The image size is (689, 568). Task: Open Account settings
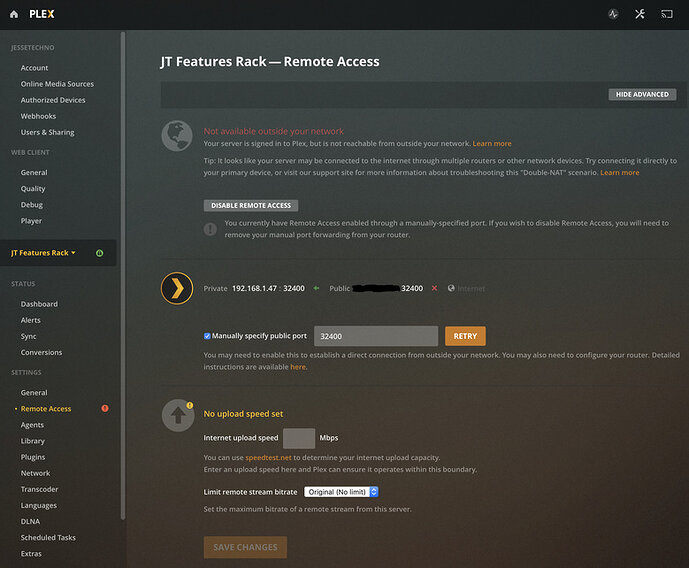click(34, 68)
